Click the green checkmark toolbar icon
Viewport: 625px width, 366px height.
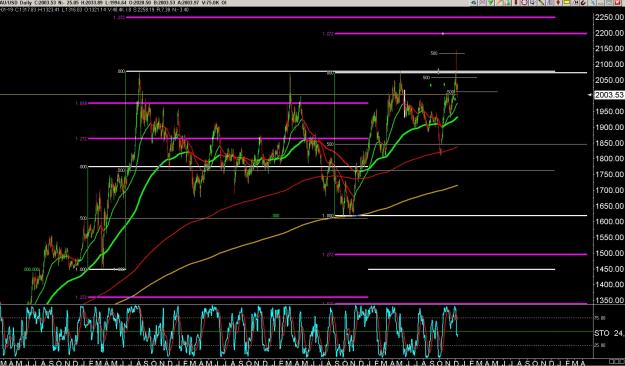tap(490, 2)
